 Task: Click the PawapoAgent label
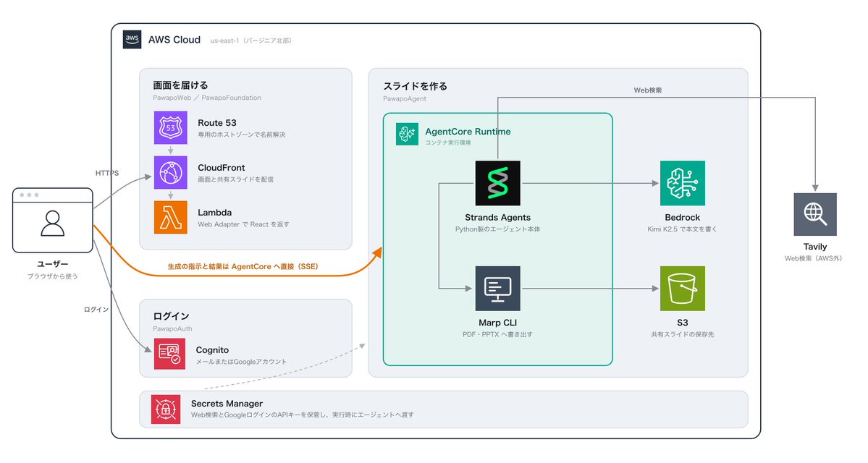(x=405, y=99)
